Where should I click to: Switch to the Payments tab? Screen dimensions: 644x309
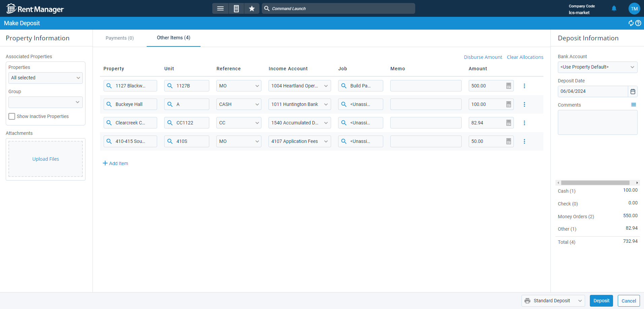[x=119, y=38]
